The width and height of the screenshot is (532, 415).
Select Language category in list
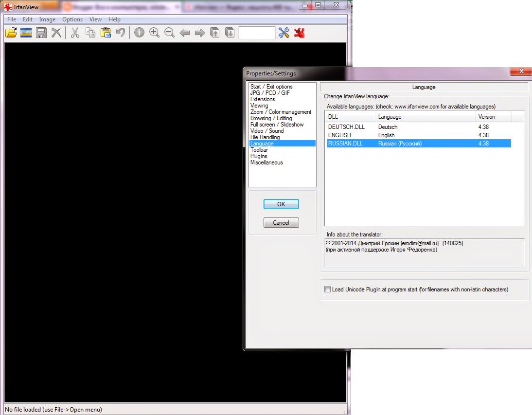pyautogui.click(x=282, y=144)
